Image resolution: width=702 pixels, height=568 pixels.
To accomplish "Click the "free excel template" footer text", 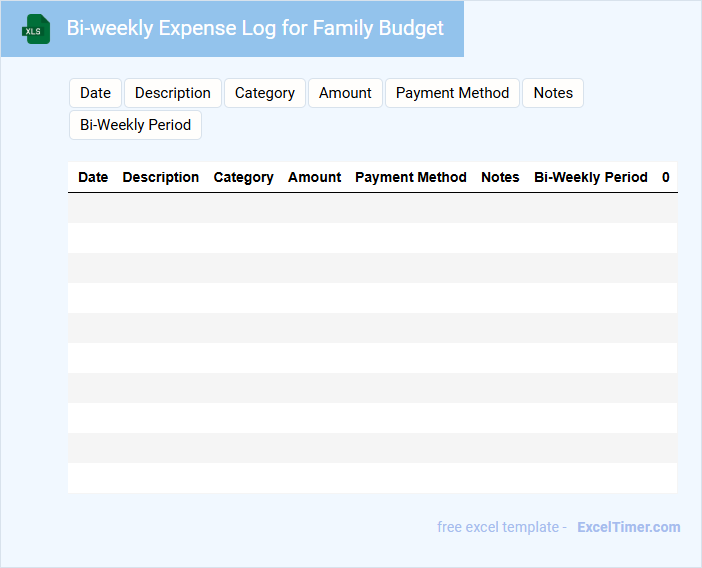I will pos(502,527).
